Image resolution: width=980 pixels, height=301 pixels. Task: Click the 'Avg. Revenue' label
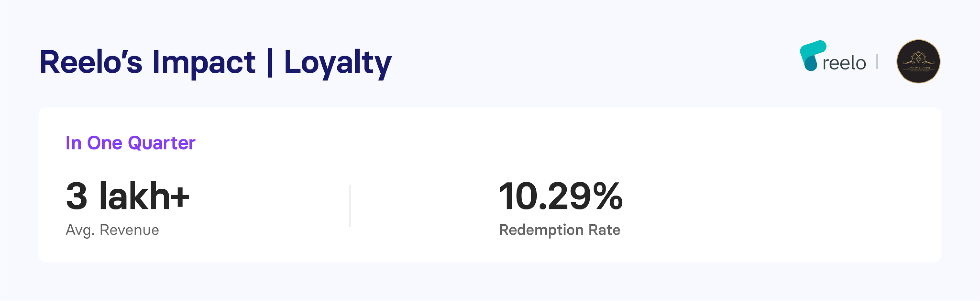112,230
